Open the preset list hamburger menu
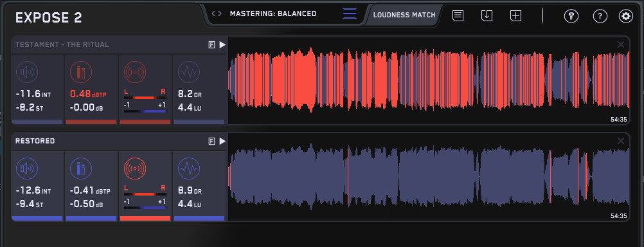 [350, 14]
